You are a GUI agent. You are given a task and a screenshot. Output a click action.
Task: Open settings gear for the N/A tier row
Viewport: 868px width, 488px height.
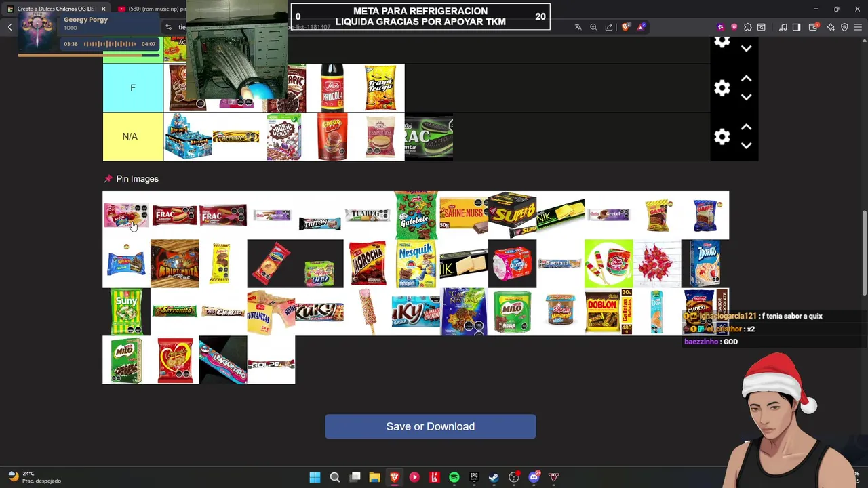click(x=722, y=137)
